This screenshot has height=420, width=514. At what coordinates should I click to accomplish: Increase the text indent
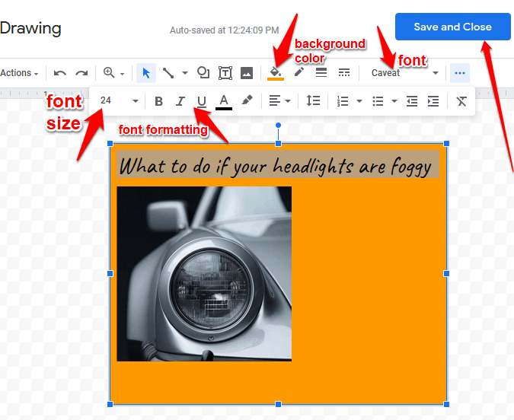pyautogui.click(x=433, y=101)
